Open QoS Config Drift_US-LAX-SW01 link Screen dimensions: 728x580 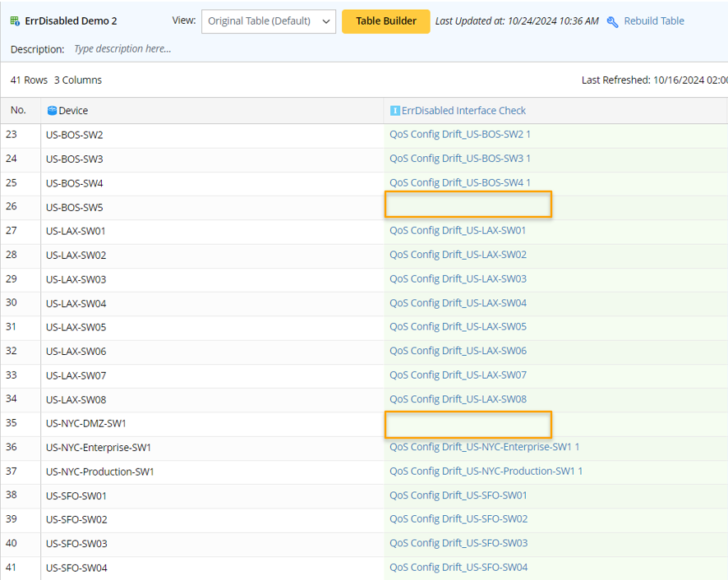(458, 231)
